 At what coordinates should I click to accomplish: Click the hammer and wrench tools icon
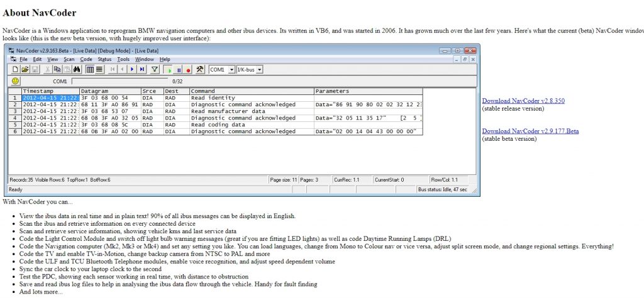click(x=200, y=70)
